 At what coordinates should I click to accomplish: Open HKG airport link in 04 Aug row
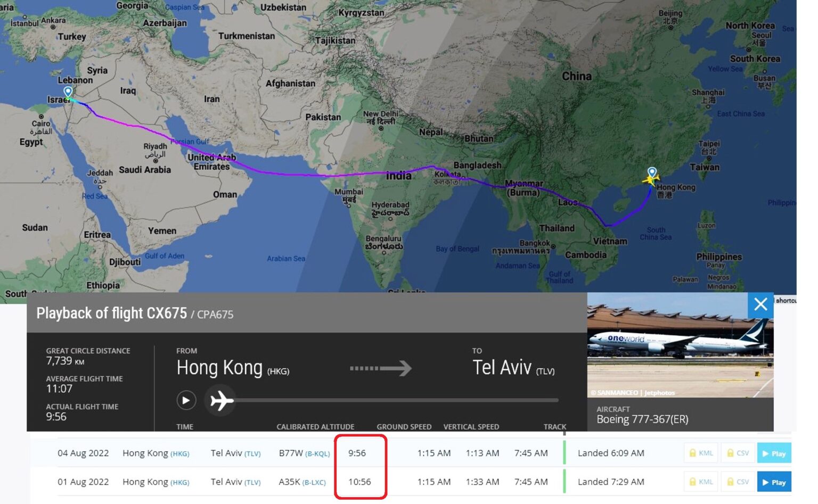(x=179, y=454)
